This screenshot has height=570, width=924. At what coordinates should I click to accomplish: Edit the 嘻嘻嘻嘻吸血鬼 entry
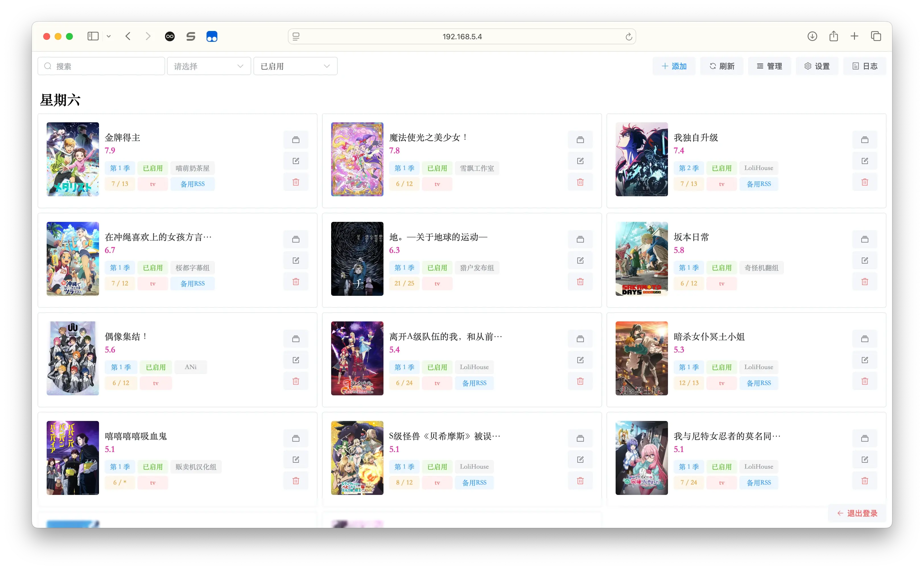[296, 459]
